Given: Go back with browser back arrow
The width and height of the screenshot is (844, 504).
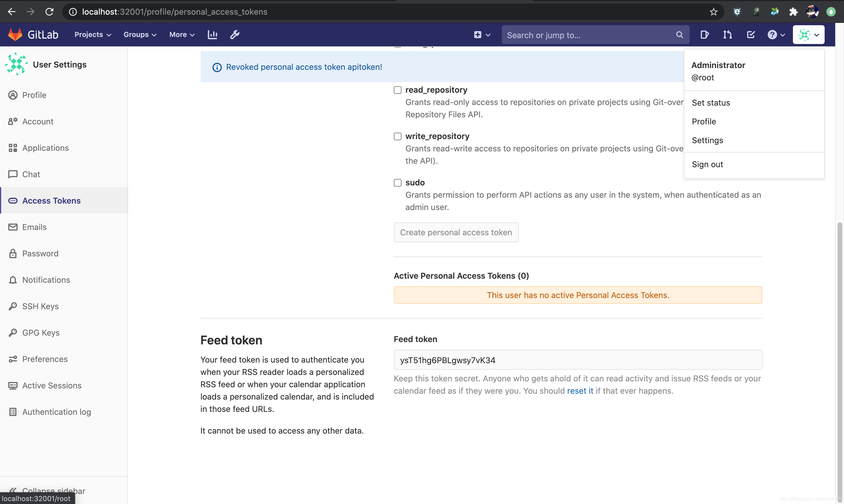Looking at the screenshot, I should tap(11, 11).
